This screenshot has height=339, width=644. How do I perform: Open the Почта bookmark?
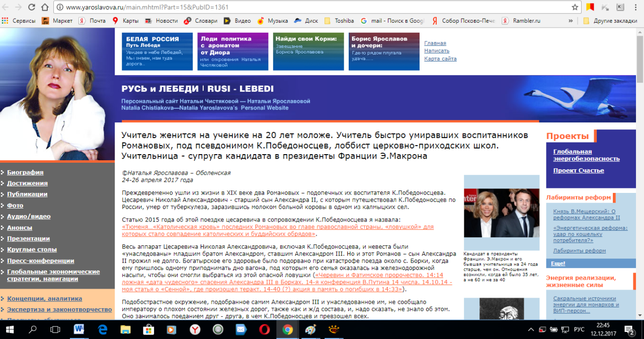(x=92, y=21)
